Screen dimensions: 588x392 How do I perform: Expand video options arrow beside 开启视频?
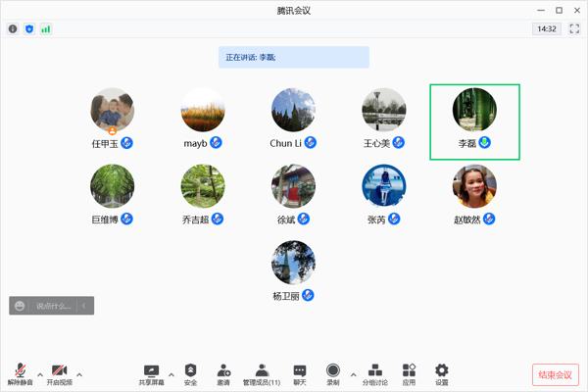tap(79, 374)
